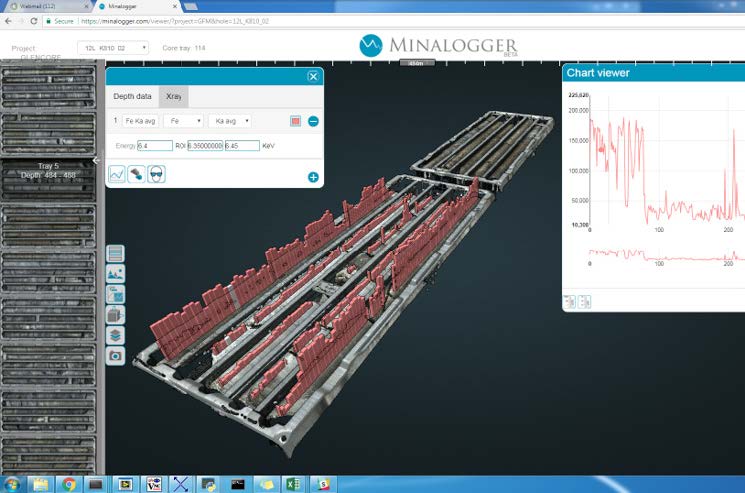Close the Depth data / Xray panel
This screenshot has height=493, width=745.
pos(313,76)
